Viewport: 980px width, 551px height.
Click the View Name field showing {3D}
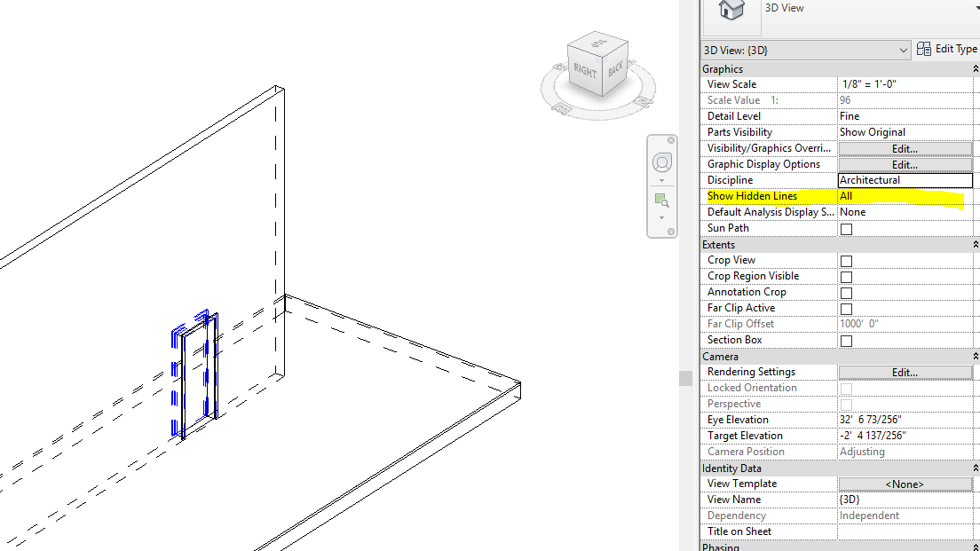[905, 499]
